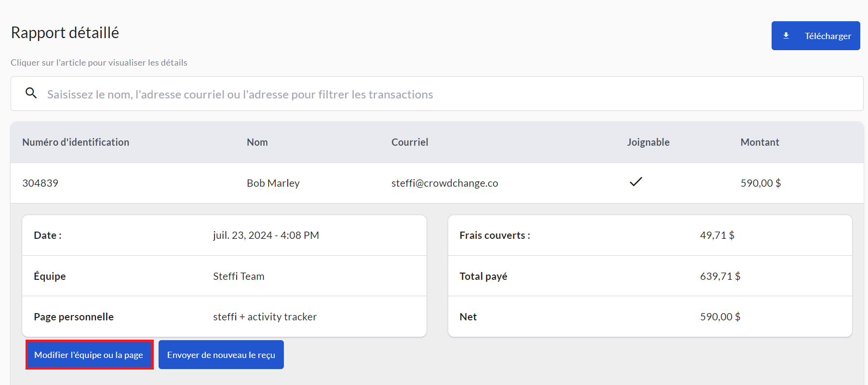The height and width of the screenshot is (385, 868).
Task: Click the 590,00 $ amount in the row
Action: click(760, 183)
